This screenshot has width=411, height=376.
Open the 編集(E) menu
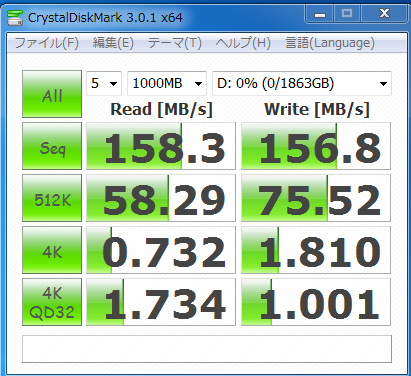(113, 43)
